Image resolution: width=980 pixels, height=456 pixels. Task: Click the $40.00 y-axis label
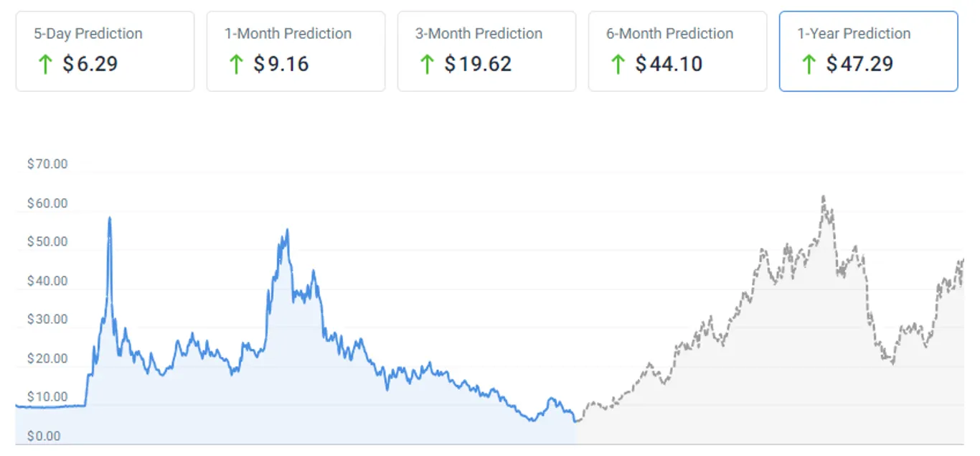[47, 281]
